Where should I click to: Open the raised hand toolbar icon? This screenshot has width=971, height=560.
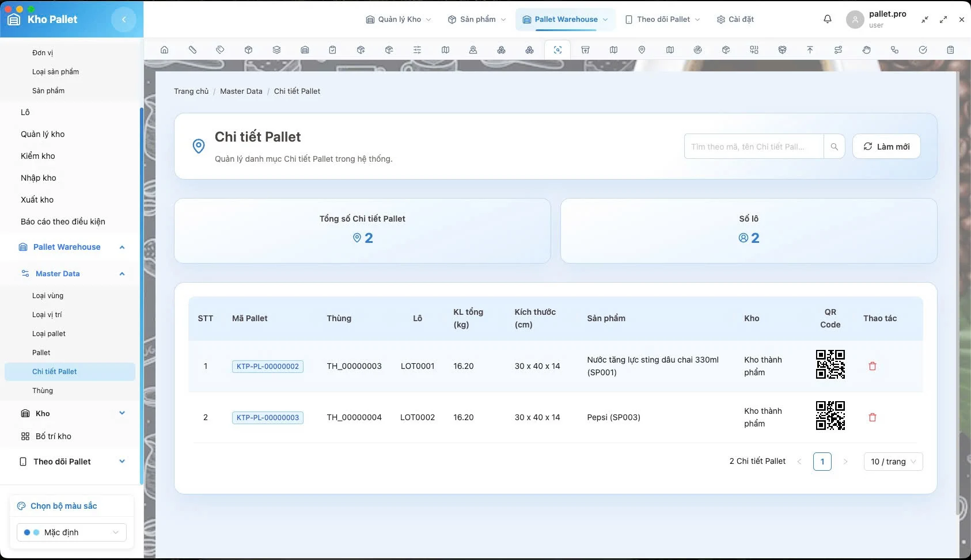[x=866, y=50]
